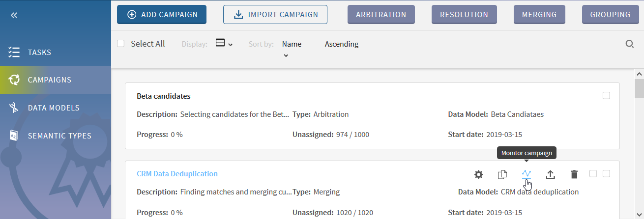Click the duplicate campaign icon
Image resolution: width=644 pixels, height=219 pixels.
tap(502, 174)
